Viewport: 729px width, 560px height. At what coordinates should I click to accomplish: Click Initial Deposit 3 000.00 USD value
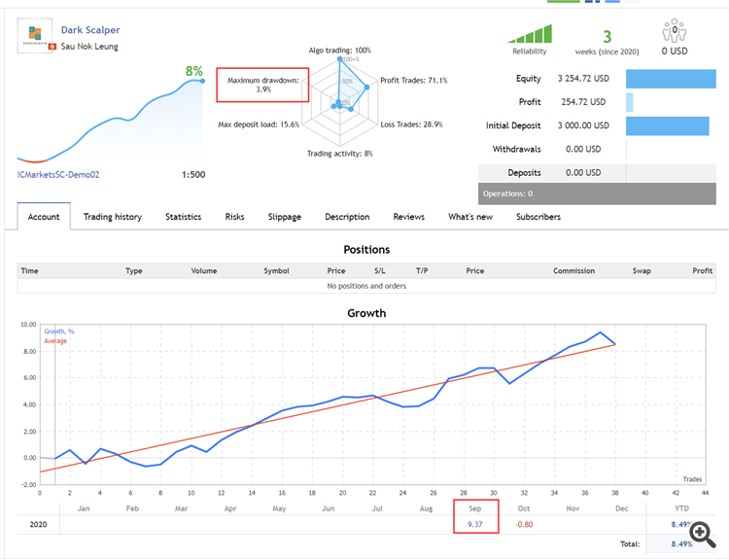[x=583, y=125]
